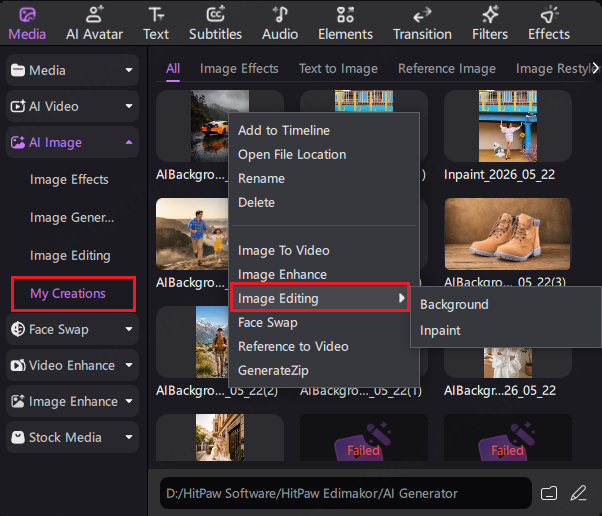Viewport: 602px width, 516px height.
Task: Expand the Stock Media dropdown arrow
Action: (129, 437)
